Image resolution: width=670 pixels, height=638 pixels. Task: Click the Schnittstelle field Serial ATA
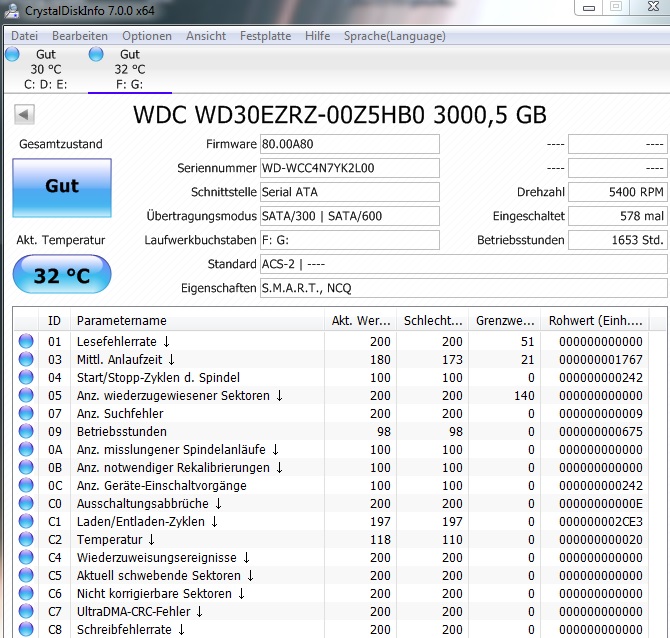[350, 192]
